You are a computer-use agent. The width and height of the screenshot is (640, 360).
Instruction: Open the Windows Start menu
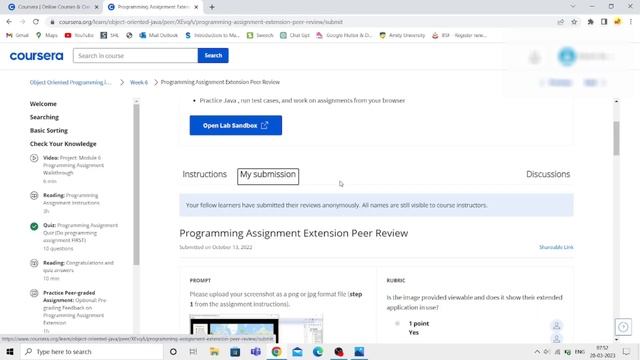click(x=10, y=351)
